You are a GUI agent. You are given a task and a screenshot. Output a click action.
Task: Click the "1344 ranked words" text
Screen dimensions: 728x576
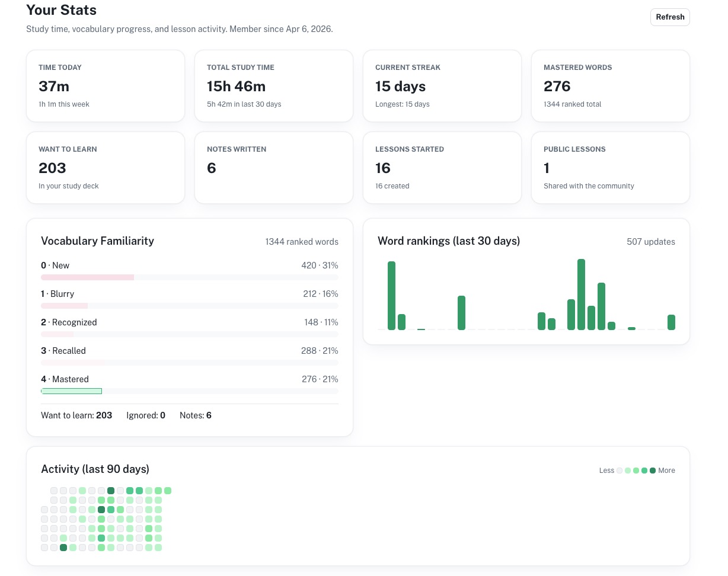coord(302,242)
